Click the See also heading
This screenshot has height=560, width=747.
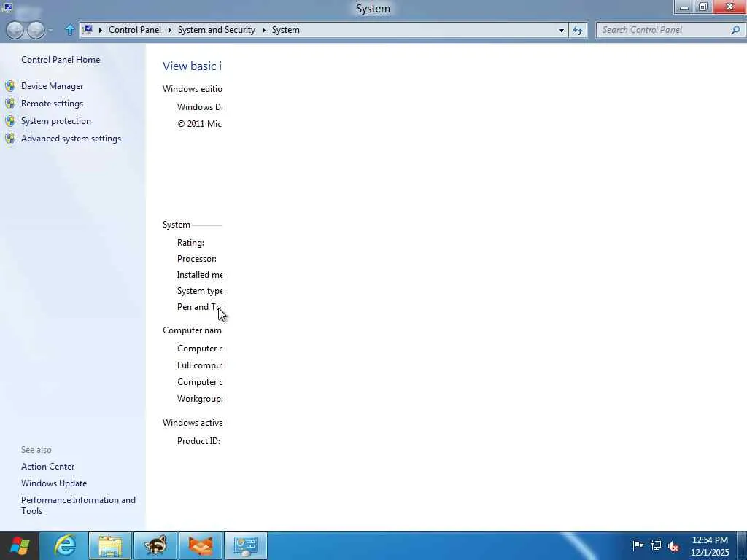(36, 449)
